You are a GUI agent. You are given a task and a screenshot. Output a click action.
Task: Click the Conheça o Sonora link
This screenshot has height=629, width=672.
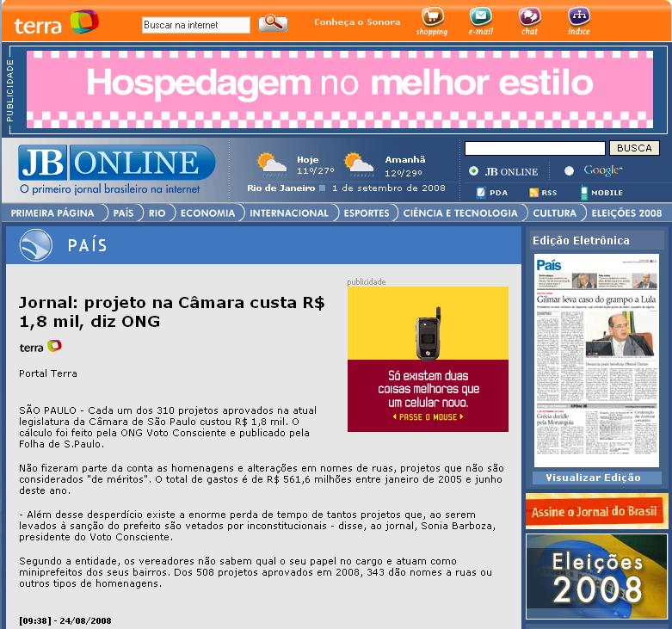(x=357, y=22)
